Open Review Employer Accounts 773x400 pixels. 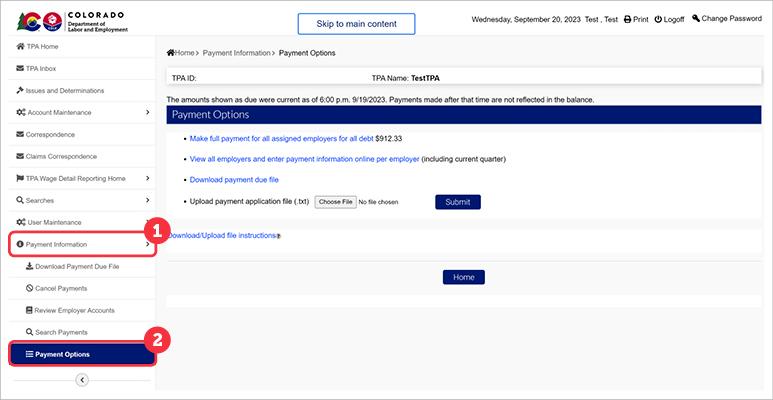[74, 311]
